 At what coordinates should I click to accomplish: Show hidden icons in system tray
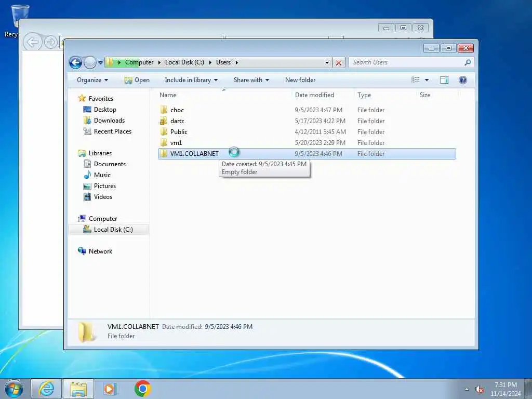point(467,390)
